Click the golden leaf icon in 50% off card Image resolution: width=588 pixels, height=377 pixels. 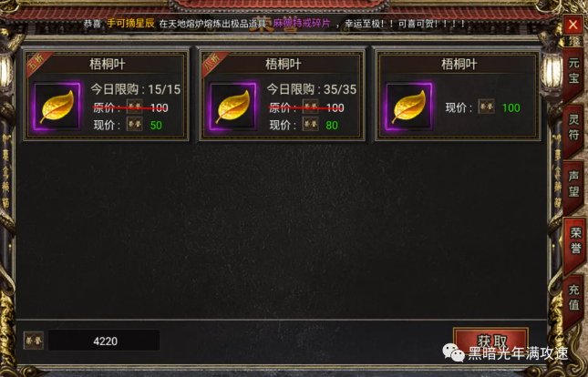57,107
